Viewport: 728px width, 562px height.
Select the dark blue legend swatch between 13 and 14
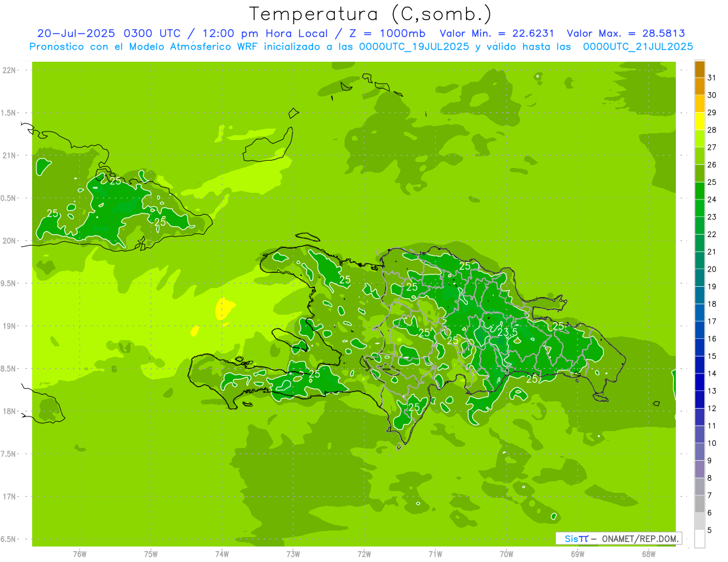pyautogui.click(x=700, y=383)
